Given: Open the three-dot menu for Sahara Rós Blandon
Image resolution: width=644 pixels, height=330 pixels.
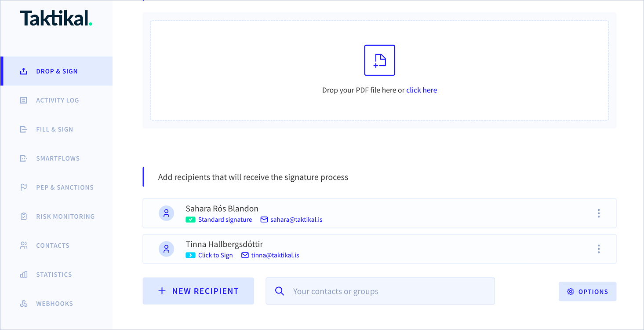Looking at the screenshot, I should [599, 213].
